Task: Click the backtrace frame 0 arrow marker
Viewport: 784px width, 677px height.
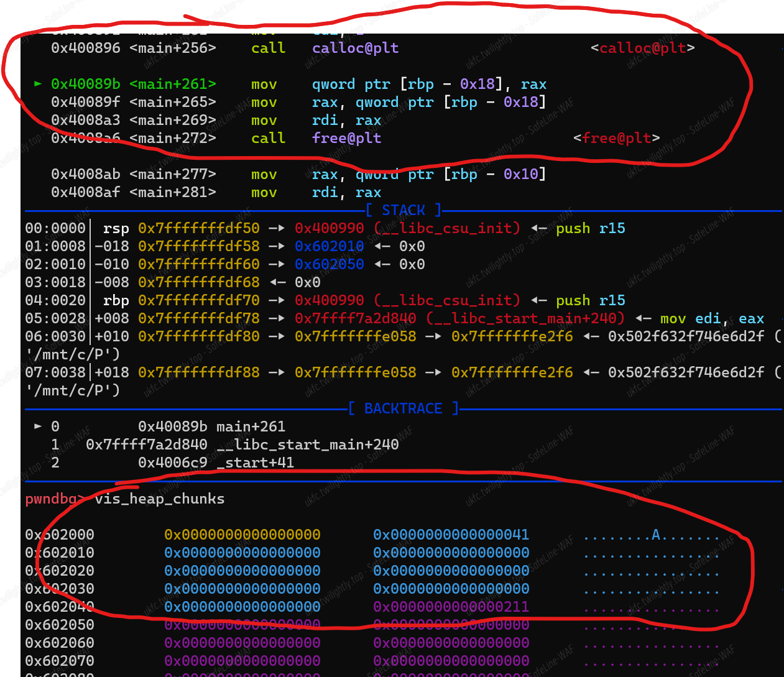Action: pos(39,426)
